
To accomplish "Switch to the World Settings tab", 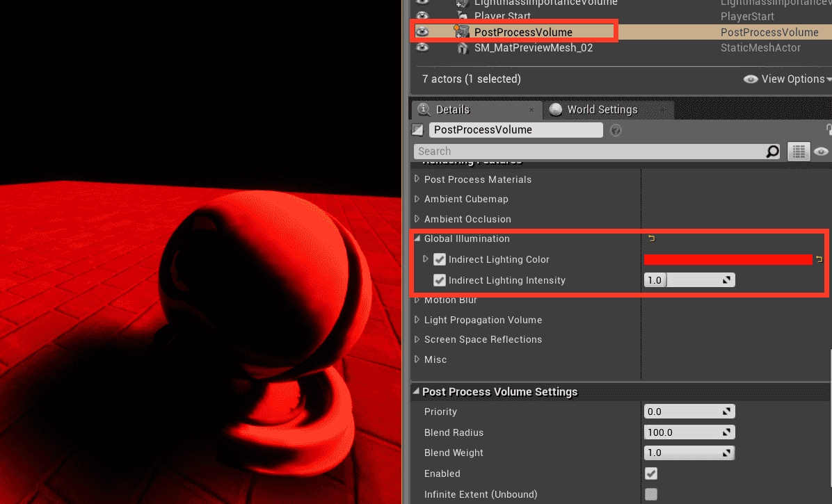I will click(602, 110).
